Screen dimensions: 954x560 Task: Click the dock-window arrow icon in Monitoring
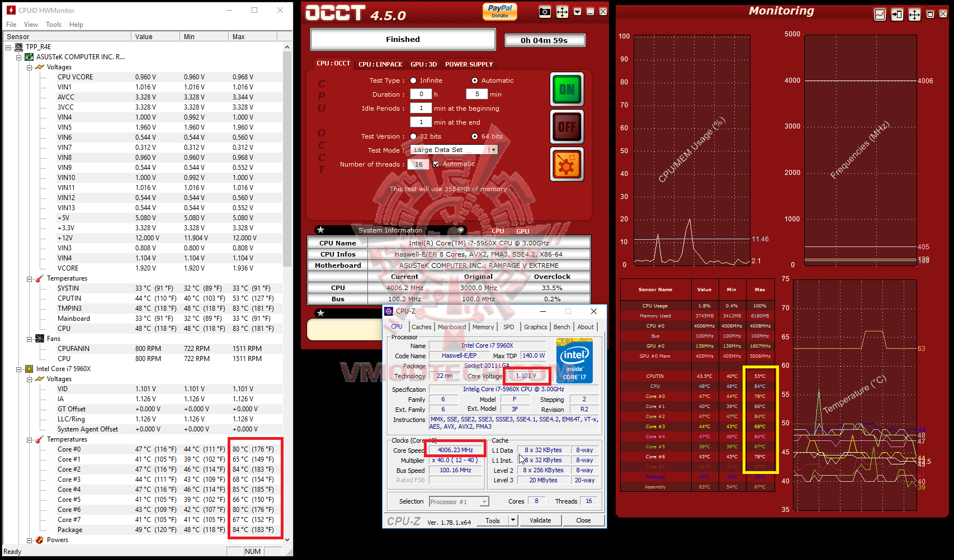click(897, 15)
